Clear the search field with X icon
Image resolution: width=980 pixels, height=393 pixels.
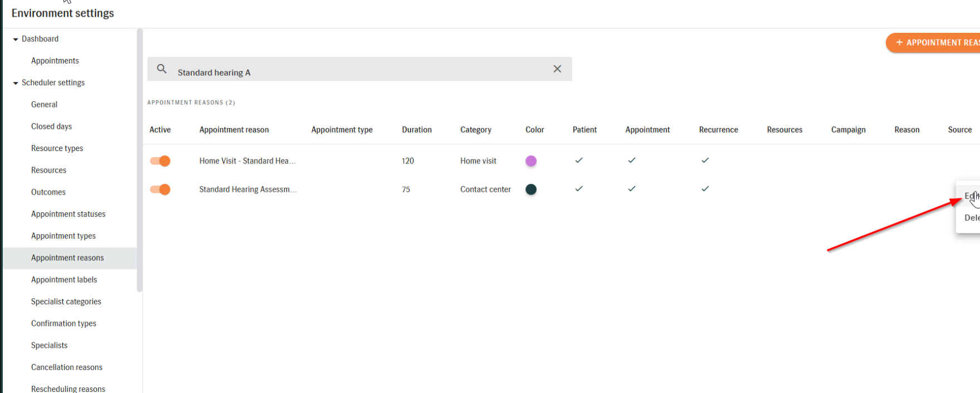coord(557,69)
